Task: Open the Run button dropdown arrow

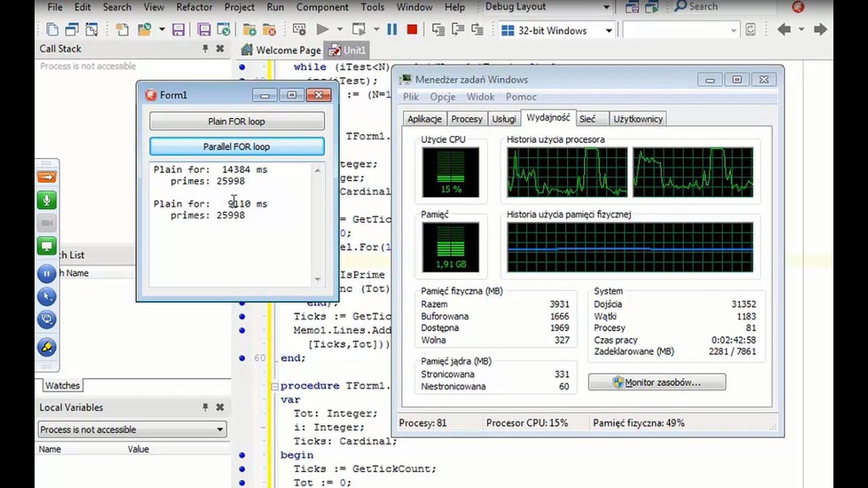Action: click(340, 30)
